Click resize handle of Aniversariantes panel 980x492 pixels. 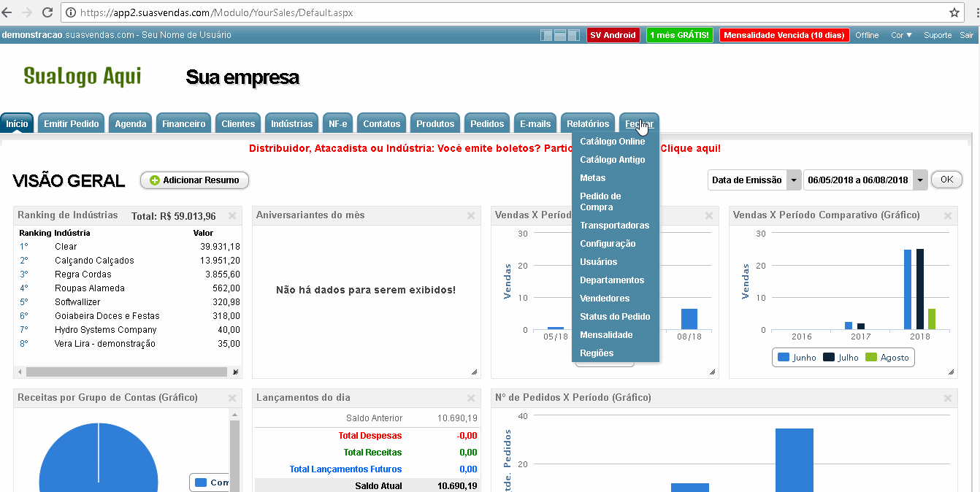475,372
